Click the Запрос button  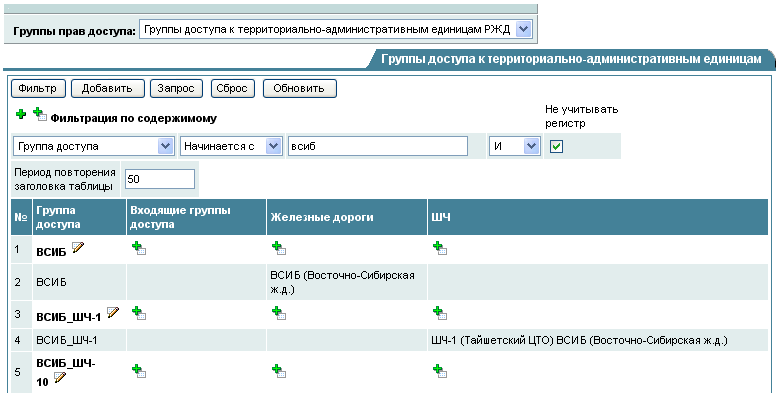tap(176, 89)
